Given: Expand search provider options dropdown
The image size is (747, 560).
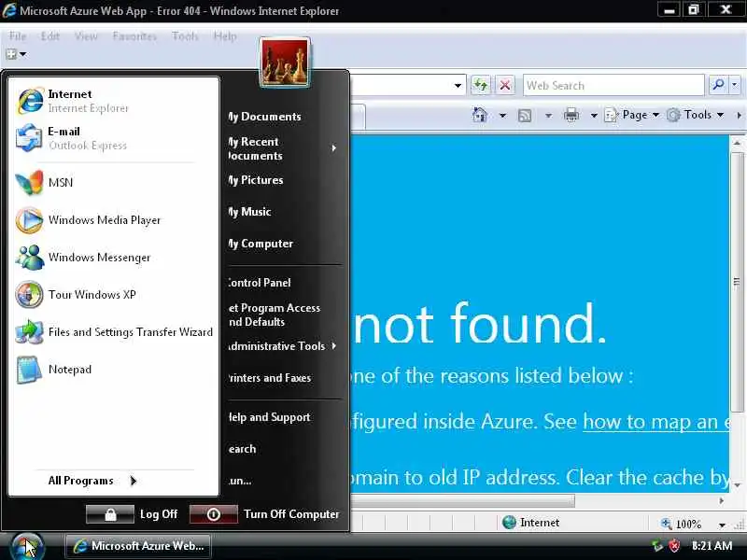Looking at the screenshot, I should 735,85.
